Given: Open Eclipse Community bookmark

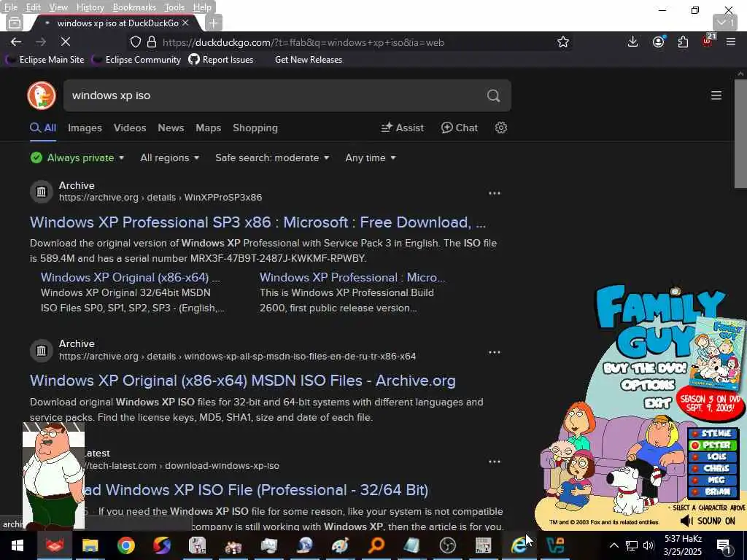Looking at the screenshot, I should click(x=136, y=60).
